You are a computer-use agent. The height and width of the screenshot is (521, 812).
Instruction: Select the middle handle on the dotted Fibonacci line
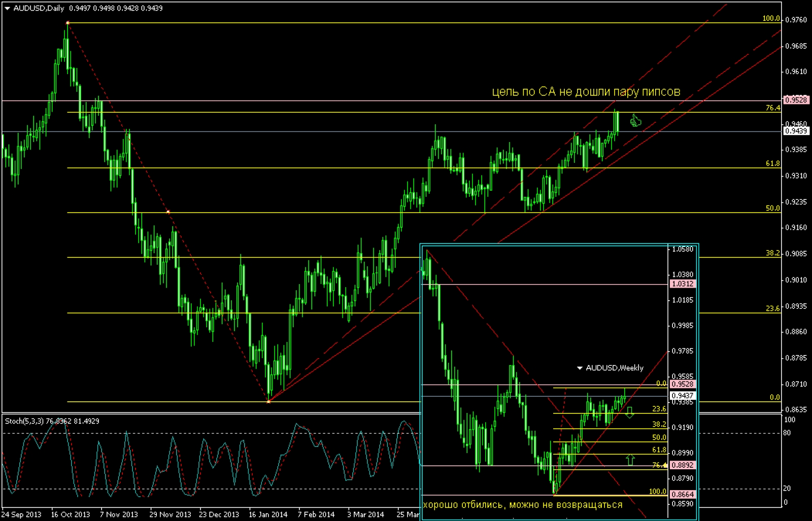pos(168,212)
